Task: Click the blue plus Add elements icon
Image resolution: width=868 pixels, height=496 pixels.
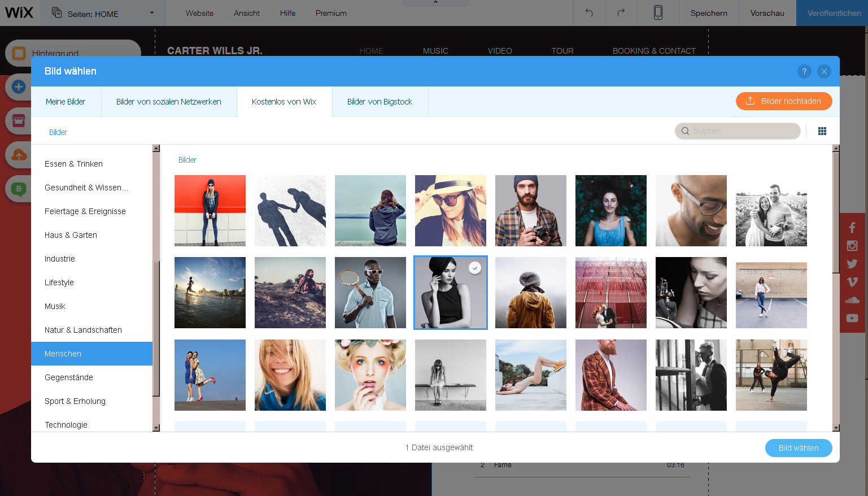Action: (19, 87)
